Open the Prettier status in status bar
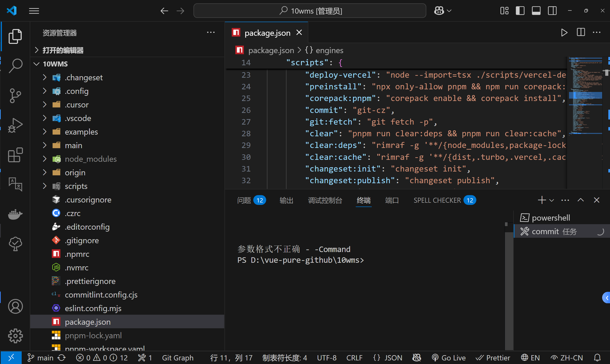Viewport: 610px width, 364px height. 493,358
